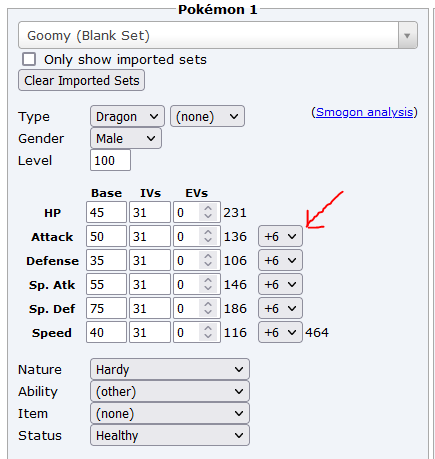Viewport: 435px width, 459px height.
Task: Click the Defense base stat field
Action: 106,260
